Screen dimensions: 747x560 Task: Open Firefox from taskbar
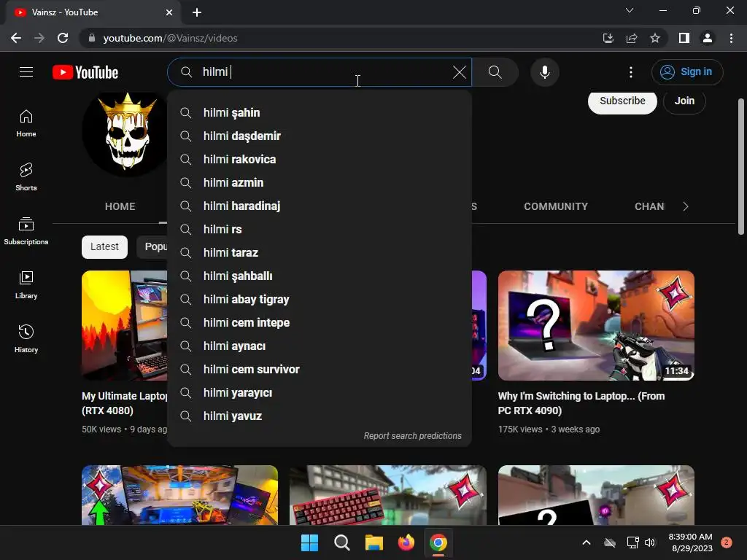point(406,542)
